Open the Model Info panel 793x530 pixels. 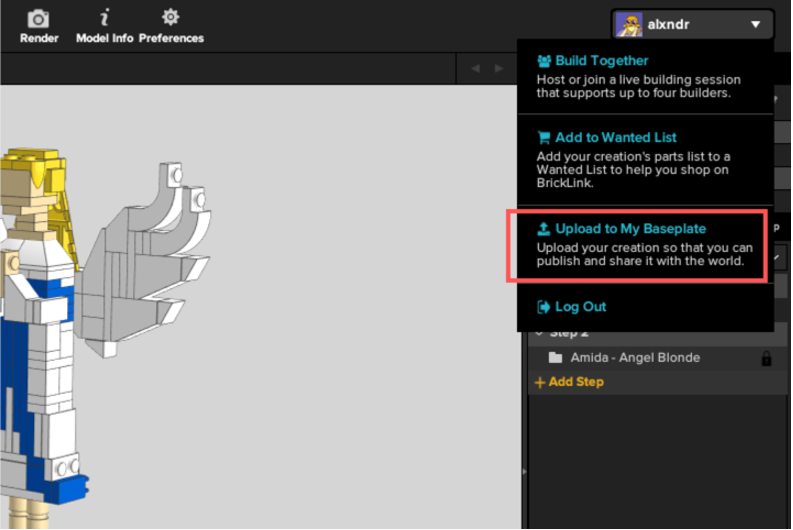(x=105, y=26)
